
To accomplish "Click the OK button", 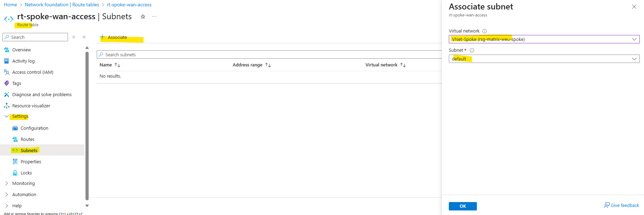I will [x=463, y=206].
